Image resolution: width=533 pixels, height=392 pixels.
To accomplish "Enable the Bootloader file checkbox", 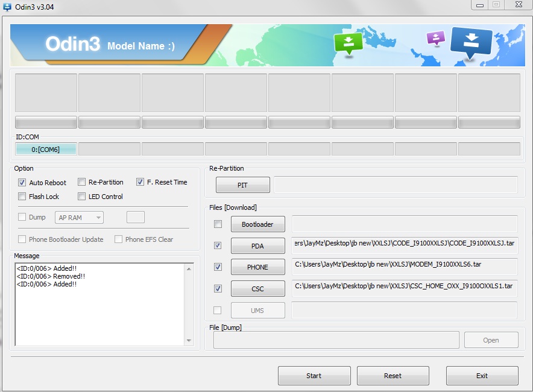I will 218,224.
